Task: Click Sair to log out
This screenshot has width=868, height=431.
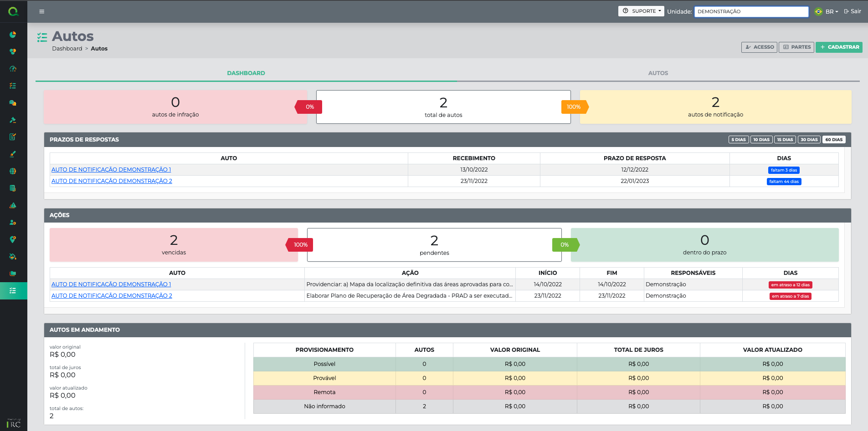Action: point(852,11)
